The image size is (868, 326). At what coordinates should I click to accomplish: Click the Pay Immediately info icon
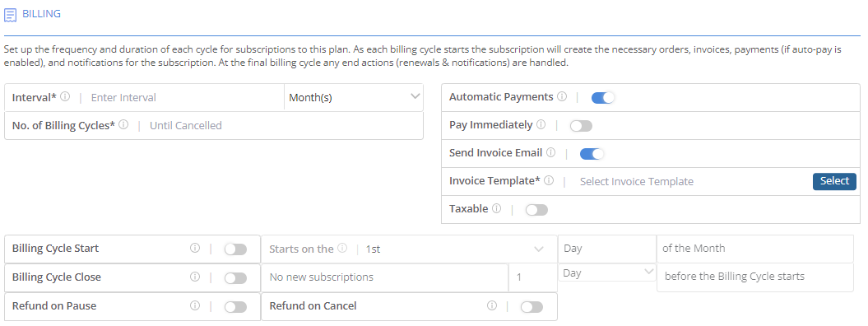point(541,124)
